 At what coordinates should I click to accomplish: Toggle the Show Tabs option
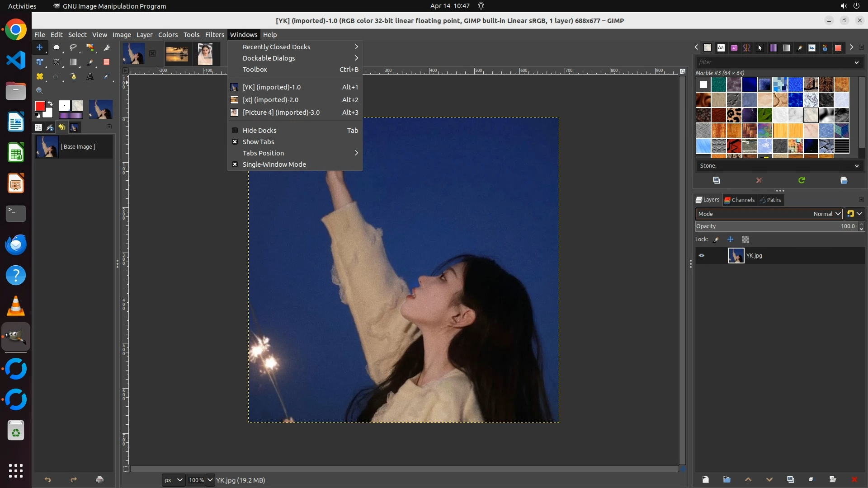pos(258,142)
